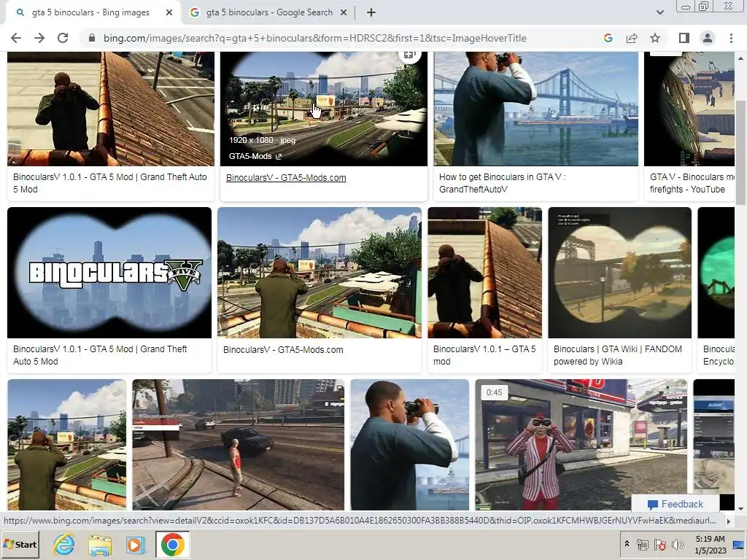Open GTA V Binoculars firefights YouTube result
747x560 pixels.
692,183
